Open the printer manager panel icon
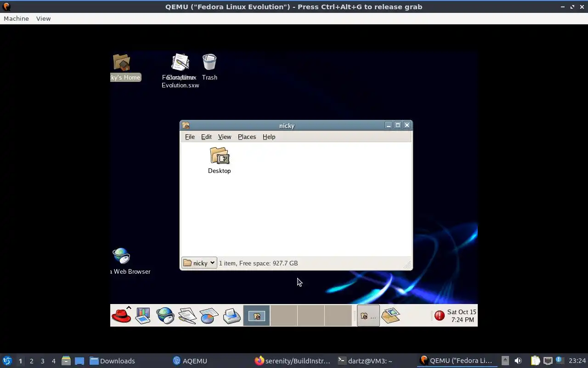This screenshot has height=368, width=588. point(232,316)
